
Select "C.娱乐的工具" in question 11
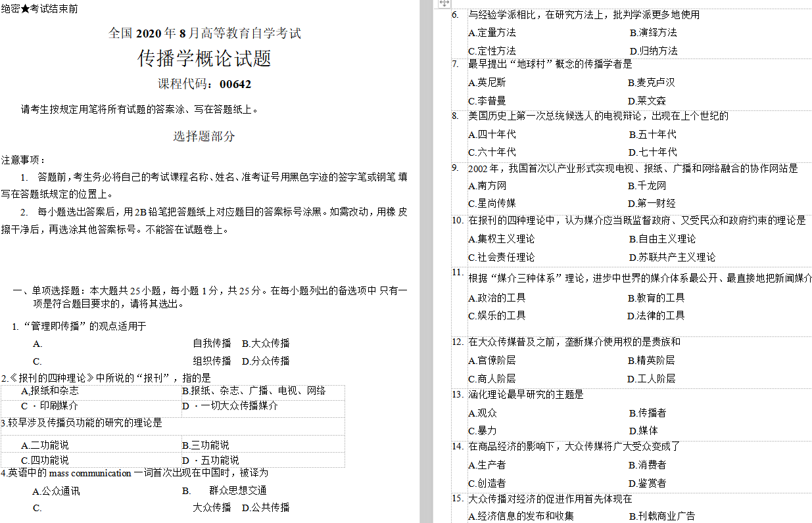(x=497, y=316)
